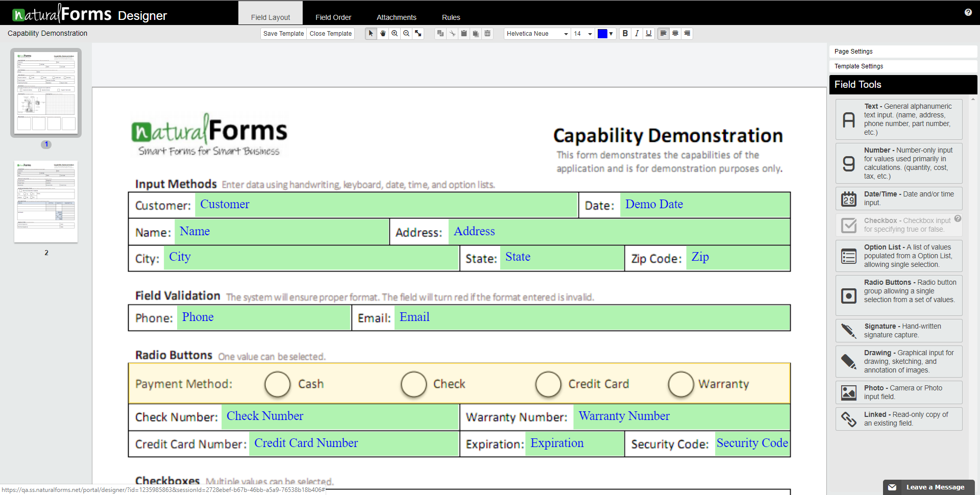Select the pointer arrow tool
Screen dimensions: 980x495
(x=371, y=34)
